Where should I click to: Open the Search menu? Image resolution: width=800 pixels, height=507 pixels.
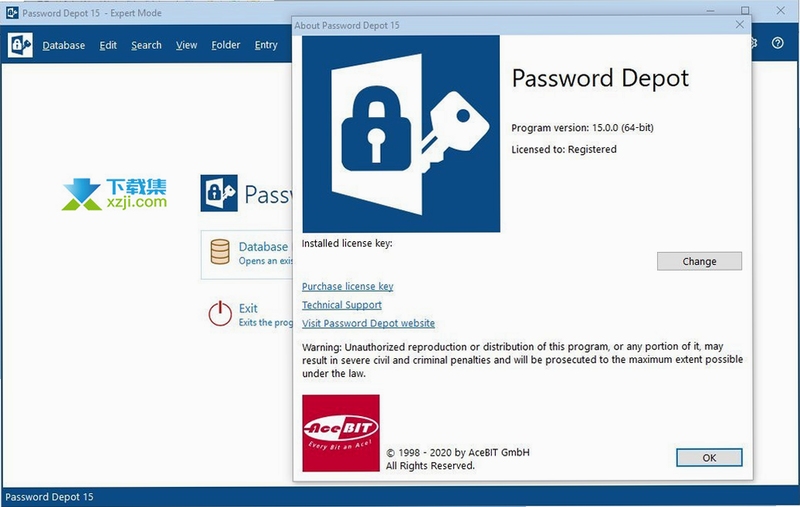pos(146,45)
